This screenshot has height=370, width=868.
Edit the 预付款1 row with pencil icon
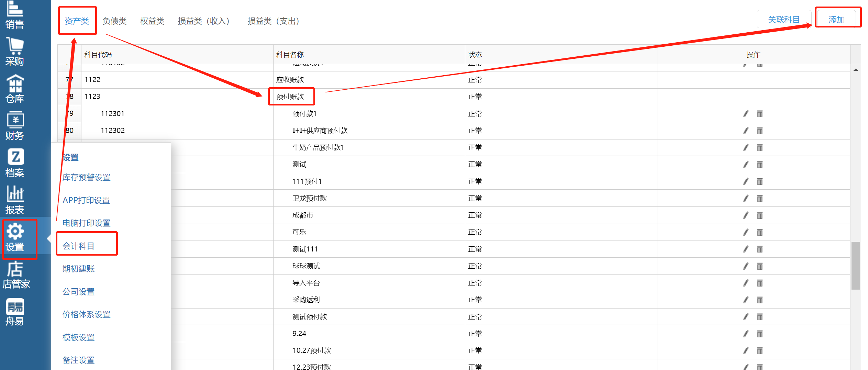click(746, 114)
